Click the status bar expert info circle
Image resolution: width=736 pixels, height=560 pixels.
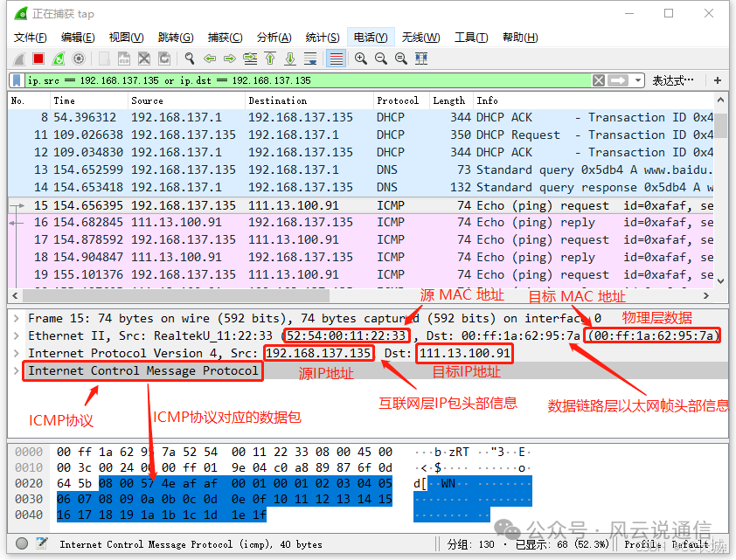[22, 543]
